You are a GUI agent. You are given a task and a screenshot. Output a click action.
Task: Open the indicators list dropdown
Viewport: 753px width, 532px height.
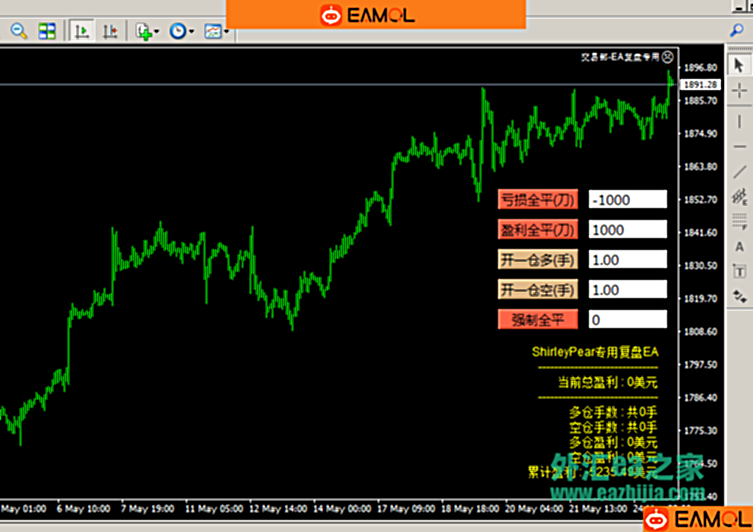click(147, 31)
